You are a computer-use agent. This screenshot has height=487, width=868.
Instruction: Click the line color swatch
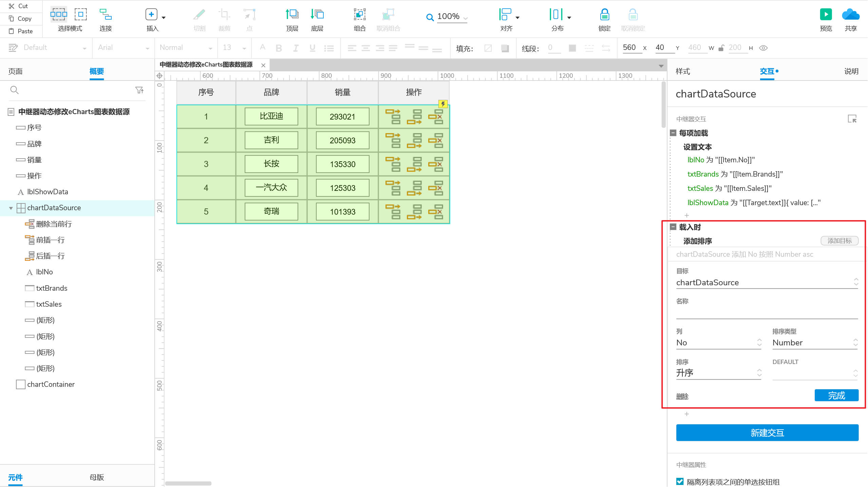point(572,48)
